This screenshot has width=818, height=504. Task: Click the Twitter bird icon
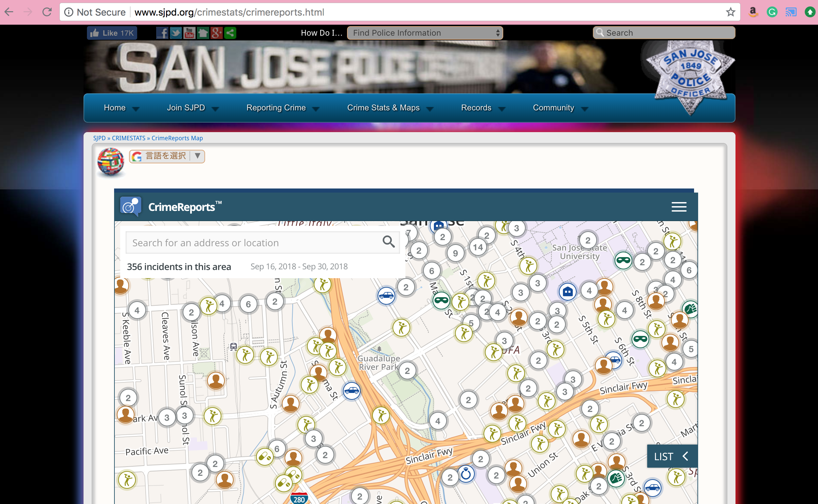[176, 33]
